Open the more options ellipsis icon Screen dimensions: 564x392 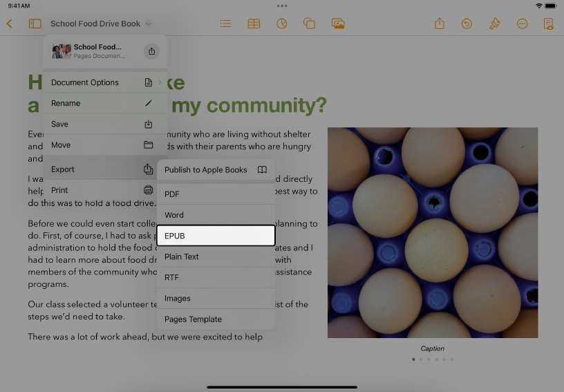[x=522, y=24]
